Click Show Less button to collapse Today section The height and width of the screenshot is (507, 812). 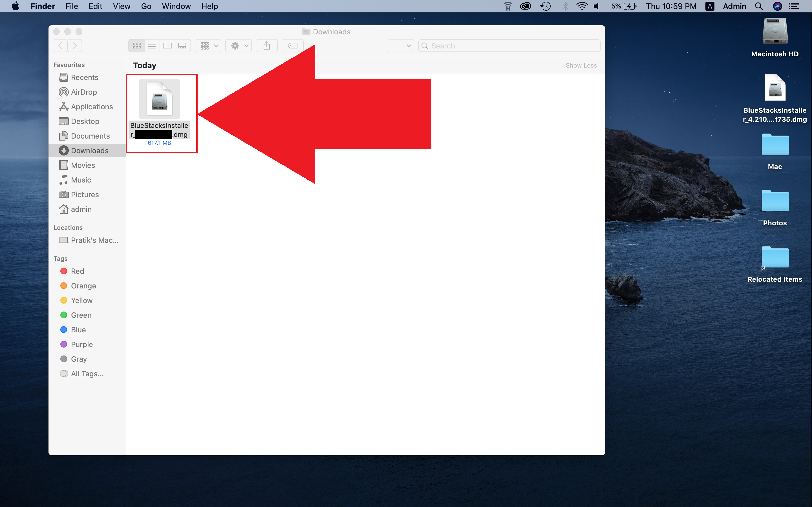click(x=581, y=65)
